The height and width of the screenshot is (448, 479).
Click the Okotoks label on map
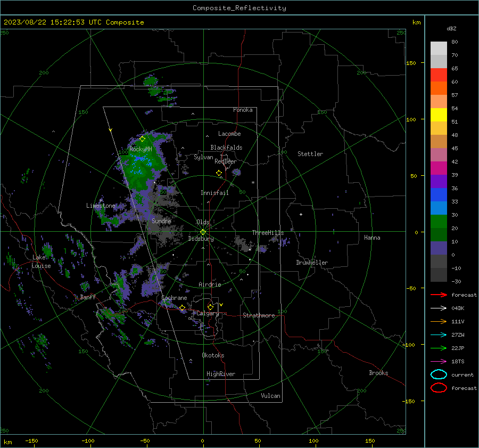(x=213, y=355)
